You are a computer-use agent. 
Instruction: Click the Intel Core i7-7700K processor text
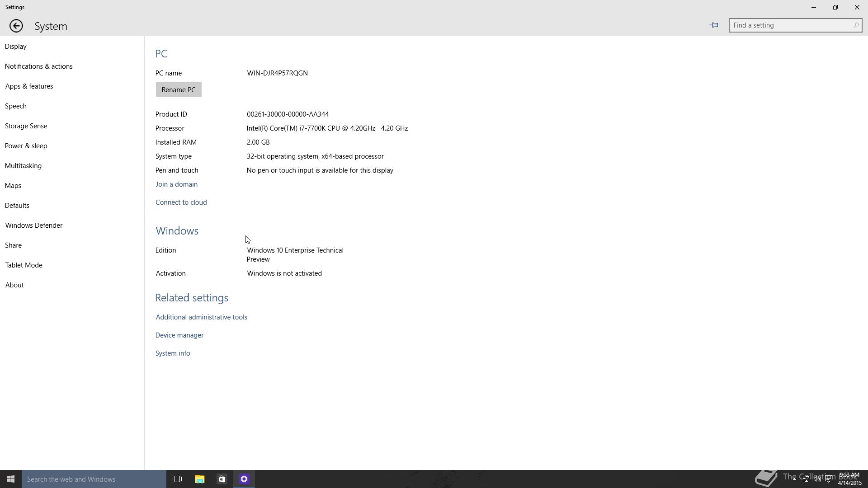point(327,128)
